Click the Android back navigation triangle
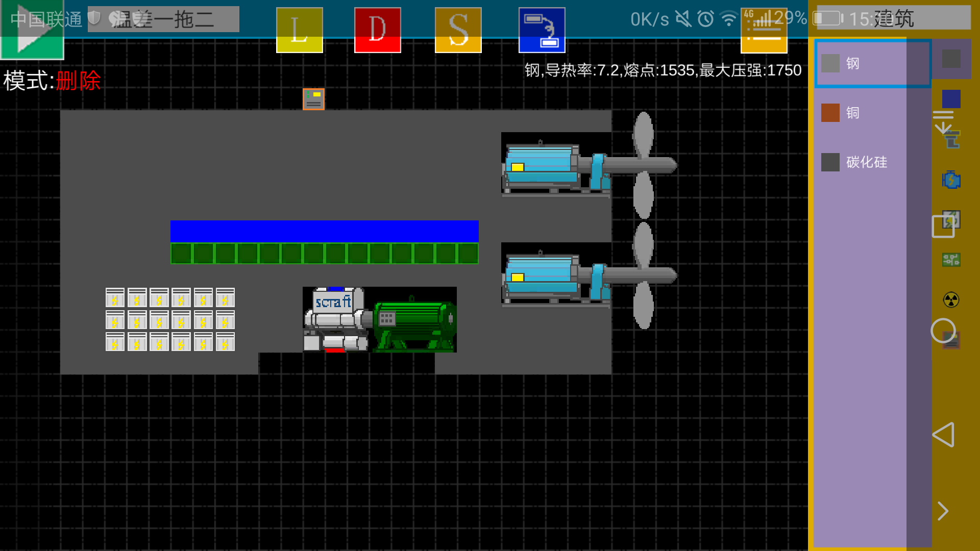980x551 pixels. (x=943, y=435)
